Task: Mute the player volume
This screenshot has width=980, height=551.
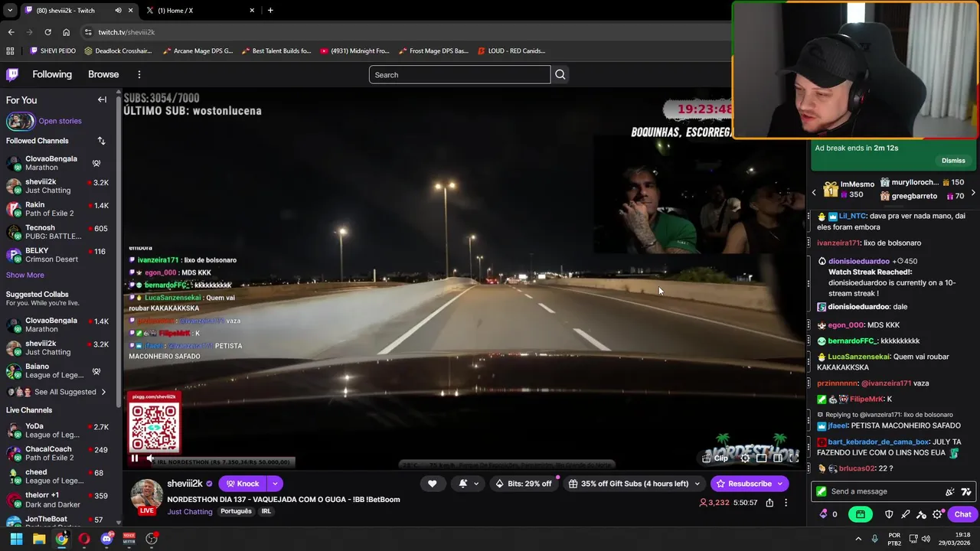Action: pos(150,458)
